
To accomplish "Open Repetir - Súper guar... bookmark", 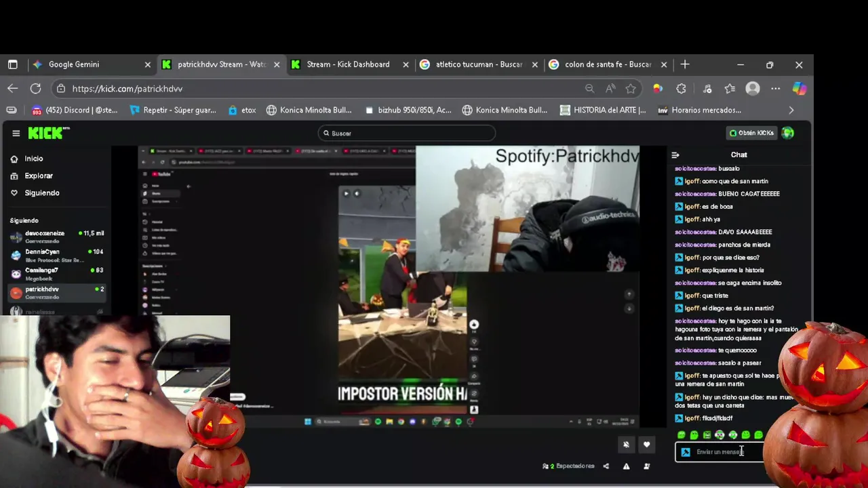I will tap(173, 110).
